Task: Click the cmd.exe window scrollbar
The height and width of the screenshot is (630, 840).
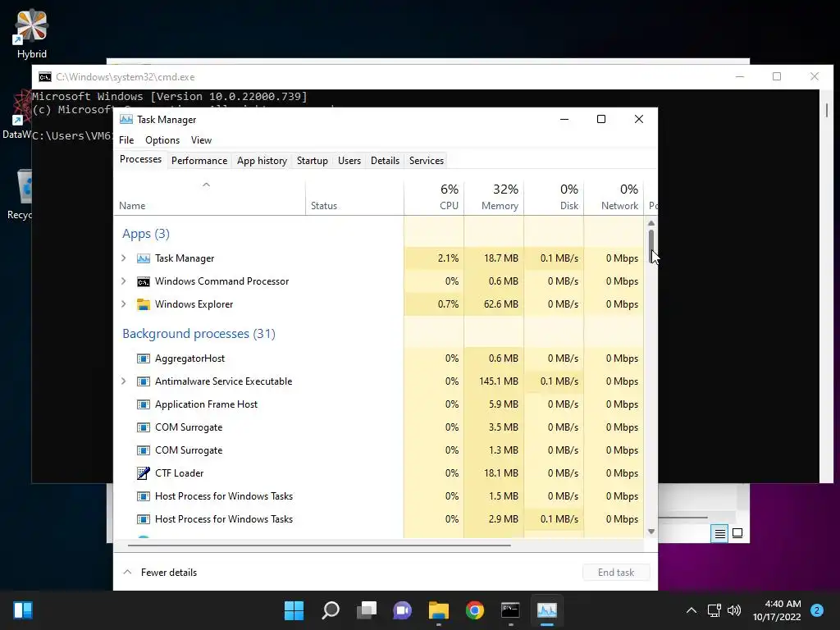Action: tap(827, 111)
